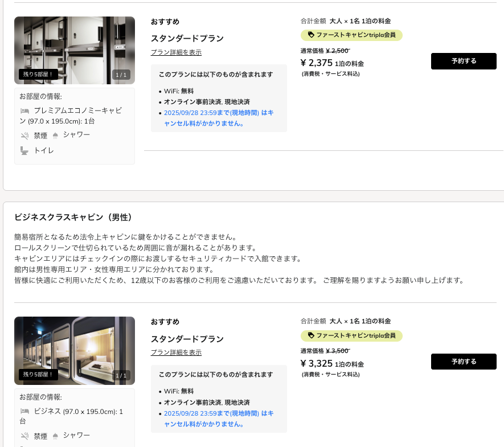Click the no-smoking icon in Premium Economy info

[x=24, y=136]
